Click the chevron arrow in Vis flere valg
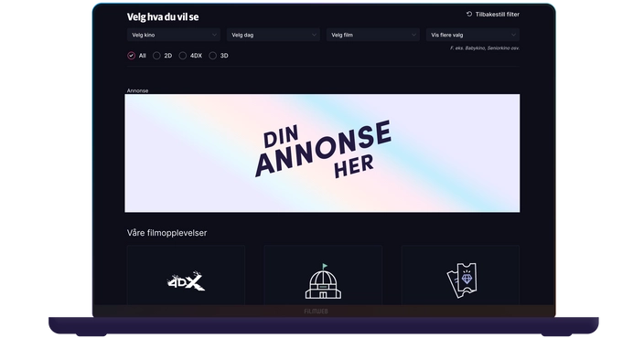The width and height of the screenshot is (644, 338). [x=513, y=35]
